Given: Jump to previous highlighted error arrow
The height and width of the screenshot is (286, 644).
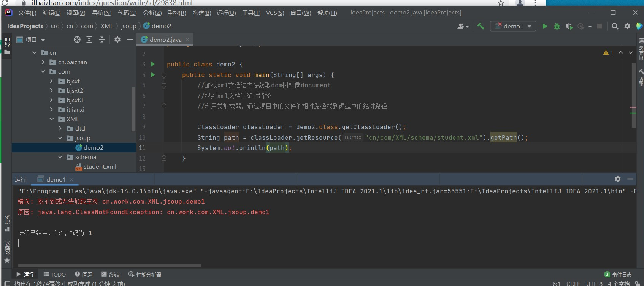Looking at the screenshot, I should [x=621, y=52].
